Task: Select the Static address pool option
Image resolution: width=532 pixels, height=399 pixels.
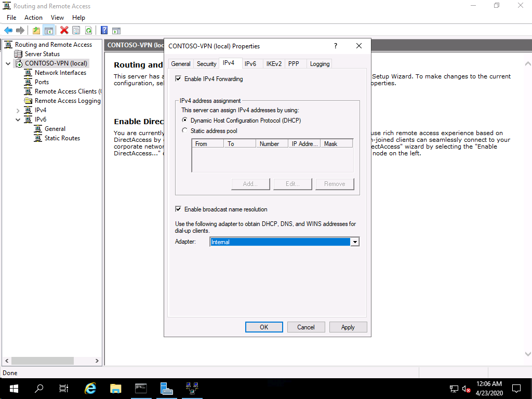Action: tap(185, 131)
